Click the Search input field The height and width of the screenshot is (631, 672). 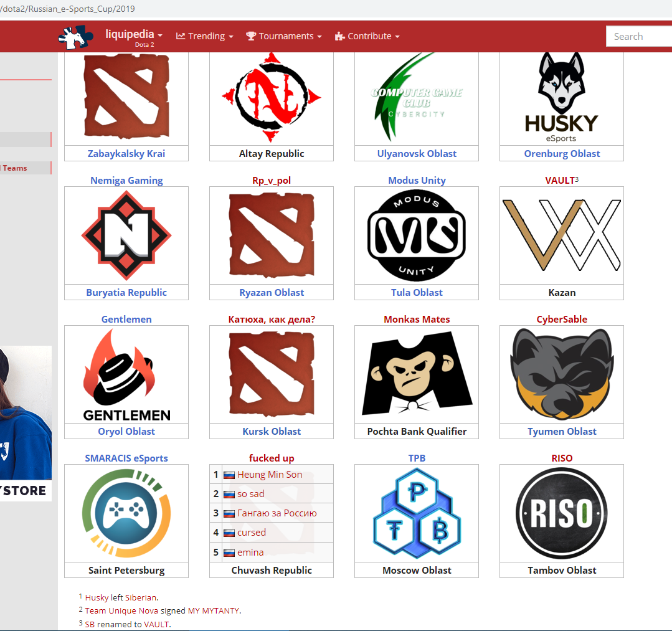[x=638, y=36]
